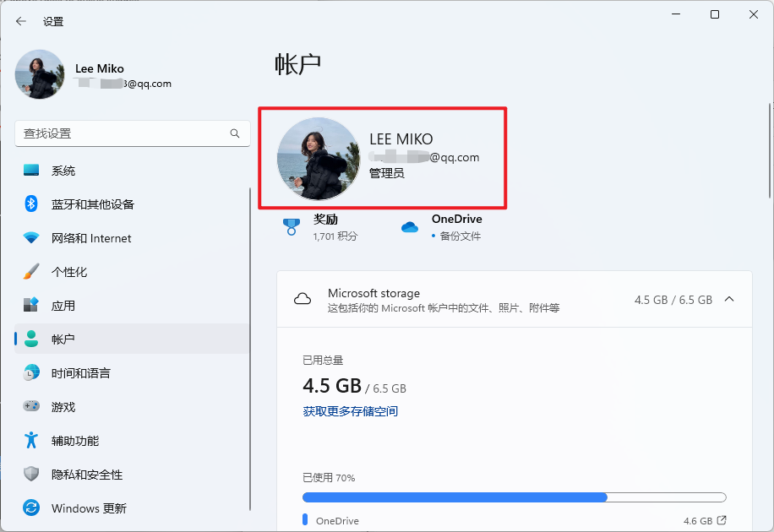The height and width of the screenshot is (532, 774).
Task: Click the large LEE MIKO profile photo
Action: tap(319, 159)
